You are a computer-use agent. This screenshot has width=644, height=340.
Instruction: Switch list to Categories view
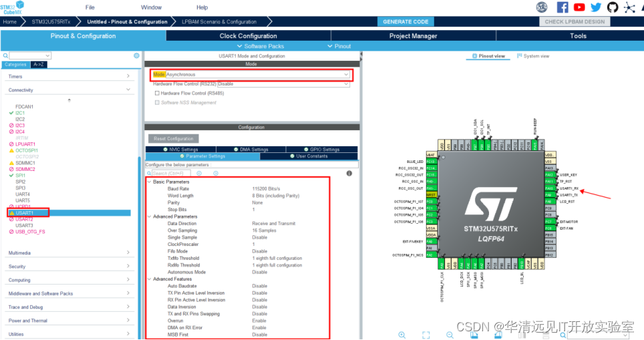point(15,65)
